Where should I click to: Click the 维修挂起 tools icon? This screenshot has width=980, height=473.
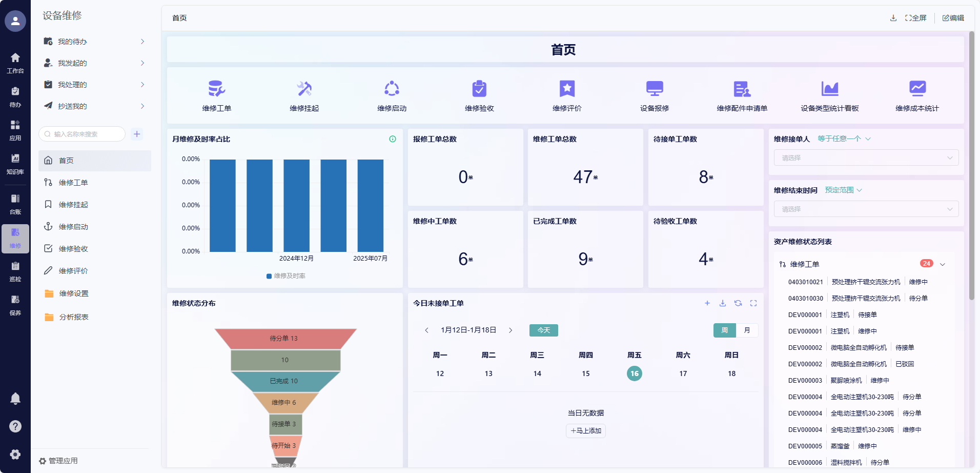pos(304,89)
